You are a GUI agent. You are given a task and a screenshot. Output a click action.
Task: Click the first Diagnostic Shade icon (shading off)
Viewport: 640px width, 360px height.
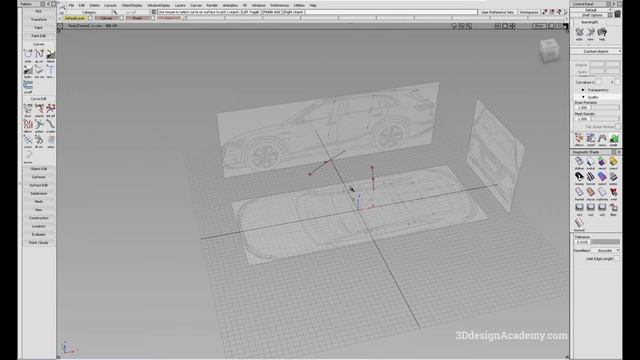[579, 162]
